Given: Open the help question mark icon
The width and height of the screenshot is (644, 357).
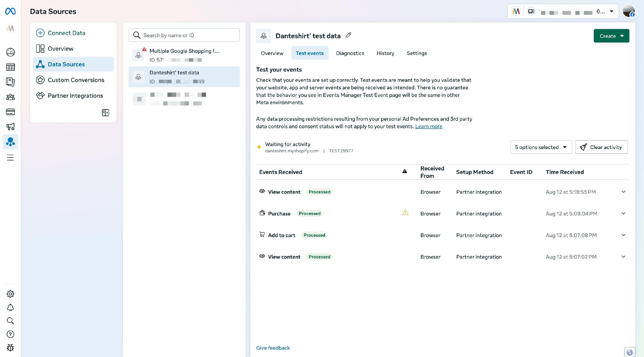Looking at the screenshot, I should [x=10, y=334].
